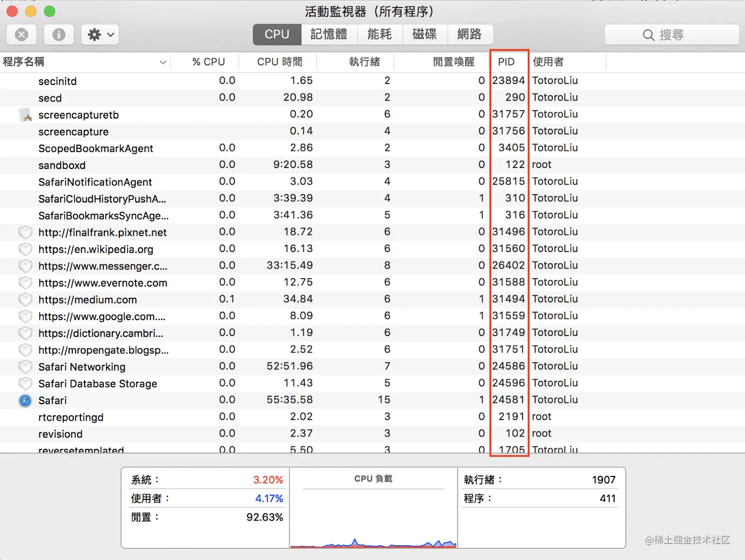Select the SafariBookmarksSyncAge... process row

coord(372,215)
